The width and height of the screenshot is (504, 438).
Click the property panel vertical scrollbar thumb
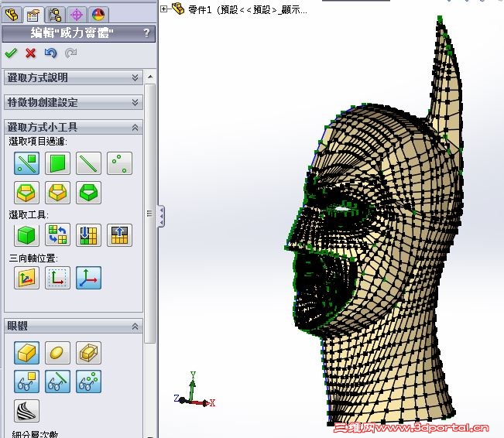pos(150,214)
